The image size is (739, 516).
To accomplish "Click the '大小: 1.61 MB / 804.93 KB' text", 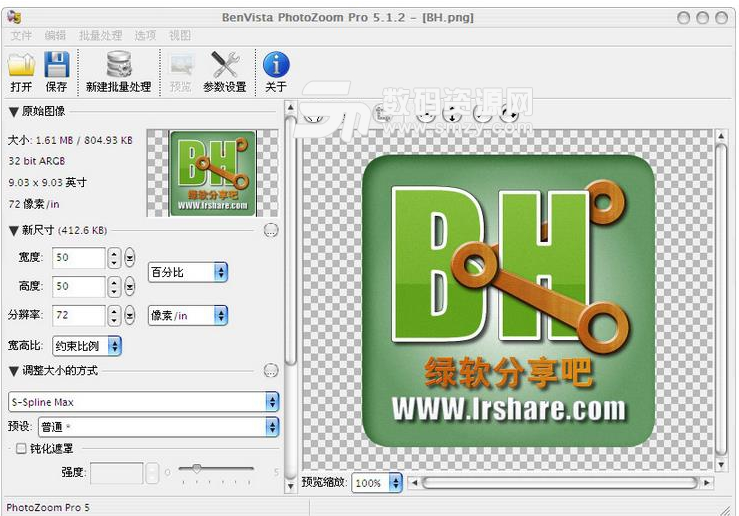I will click(x=70, y=140).
